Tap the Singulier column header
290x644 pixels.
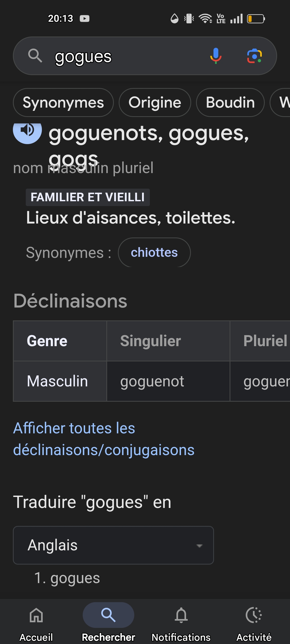click(168, 341)
